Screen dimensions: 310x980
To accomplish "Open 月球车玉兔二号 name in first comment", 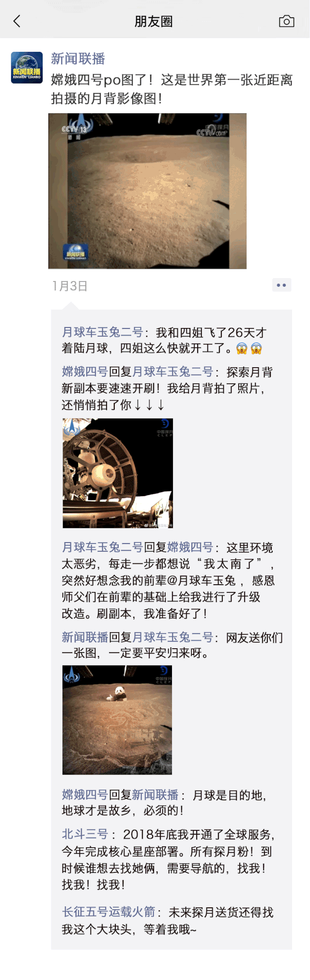I will pos(102,332).
